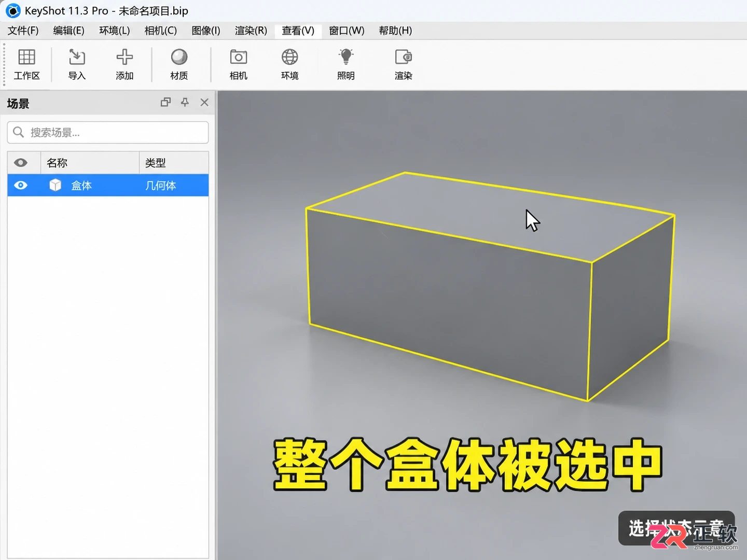Pin the 场景 scene panel
This screenshot has height=560, width=747.
[x=185, y=102]
